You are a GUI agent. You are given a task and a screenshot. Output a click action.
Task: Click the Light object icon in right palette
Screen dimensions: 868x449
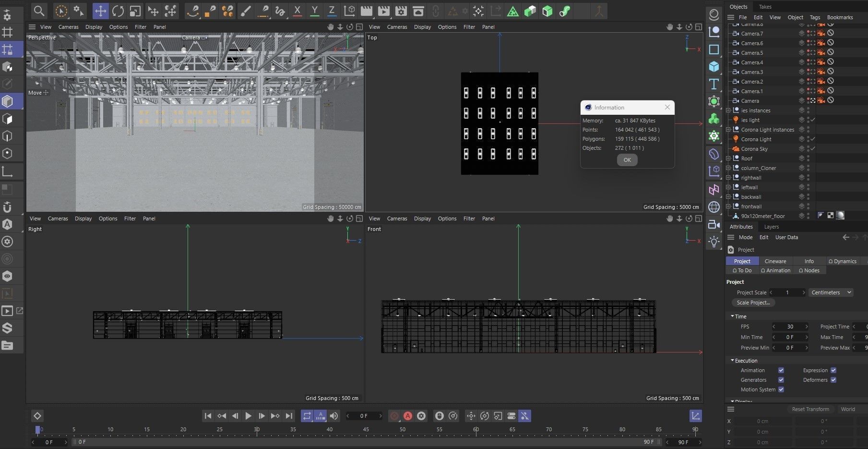(x=714, y=242)
